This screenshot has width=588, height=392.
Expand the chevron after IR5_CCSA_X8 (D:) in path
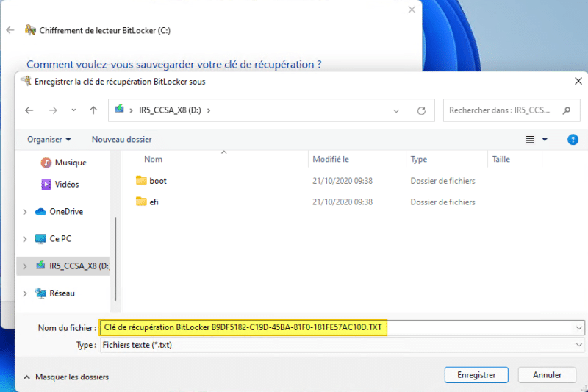pos(209,110)
